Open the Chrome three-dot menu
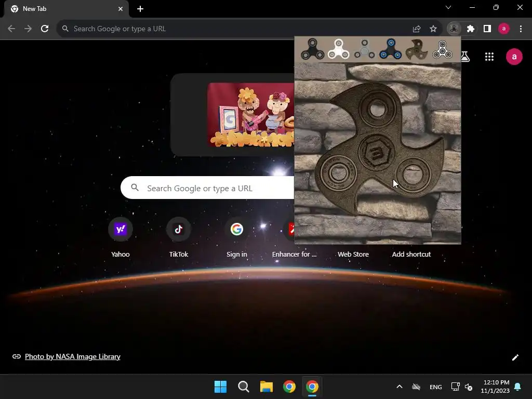 [521, 29]
